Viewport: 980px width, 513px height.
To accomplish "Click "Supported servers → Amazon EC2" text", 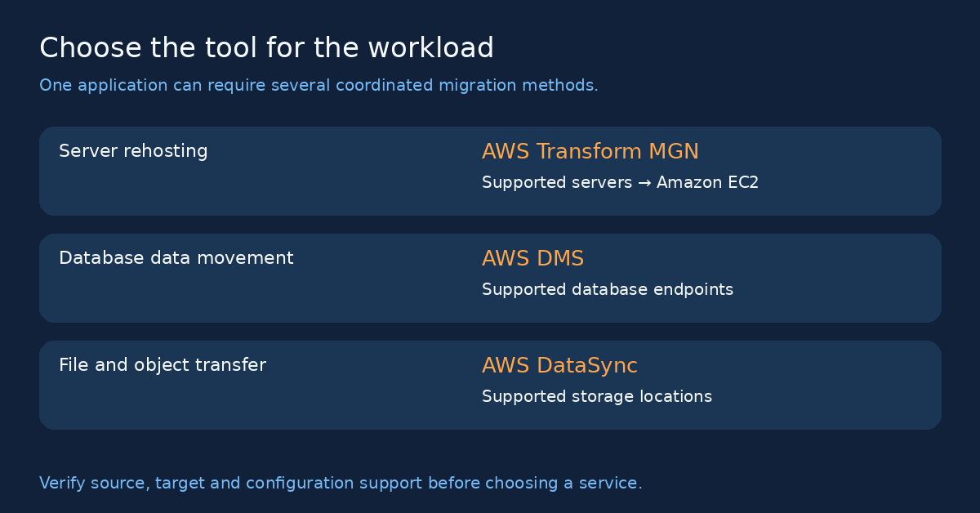I will tap(620, 183).
